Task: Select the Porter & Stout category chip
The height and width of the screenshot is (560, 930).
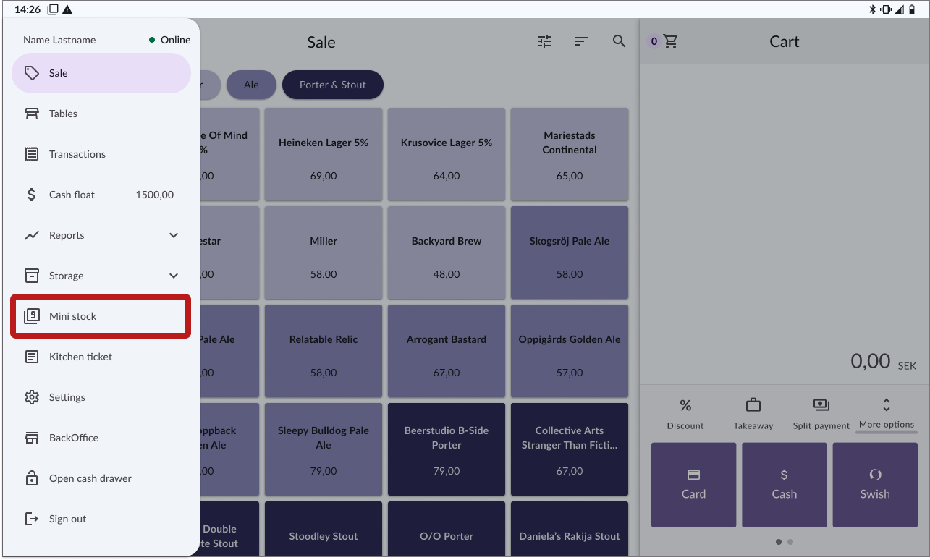Action: (x=333, y=85)
